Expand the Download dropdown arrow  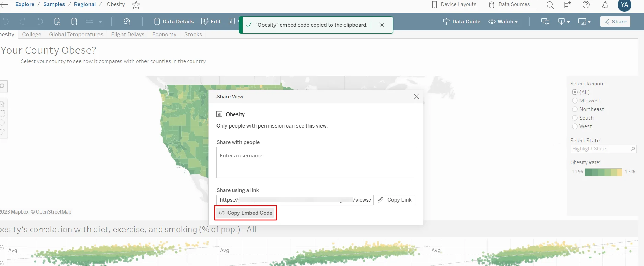coord(569,22)
